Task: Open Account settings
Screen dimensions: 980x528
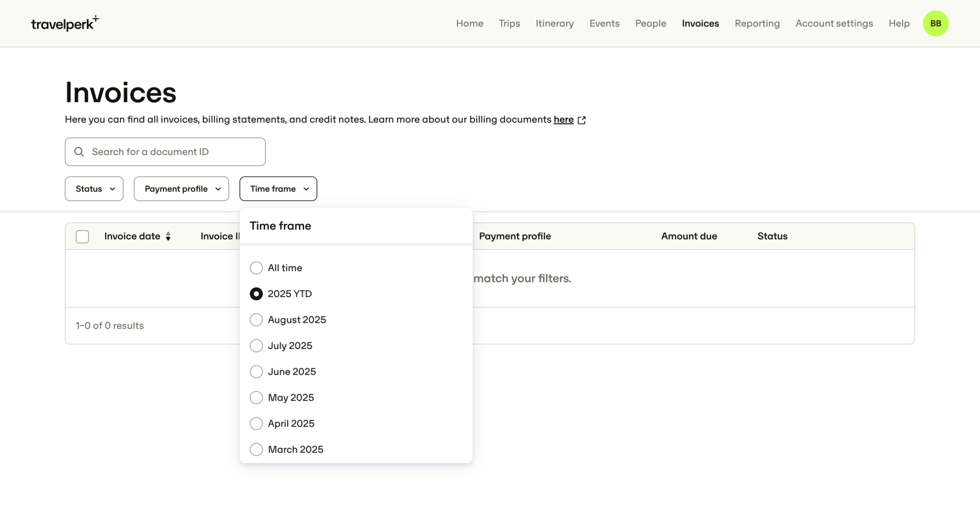Action: tap(834, 23)
